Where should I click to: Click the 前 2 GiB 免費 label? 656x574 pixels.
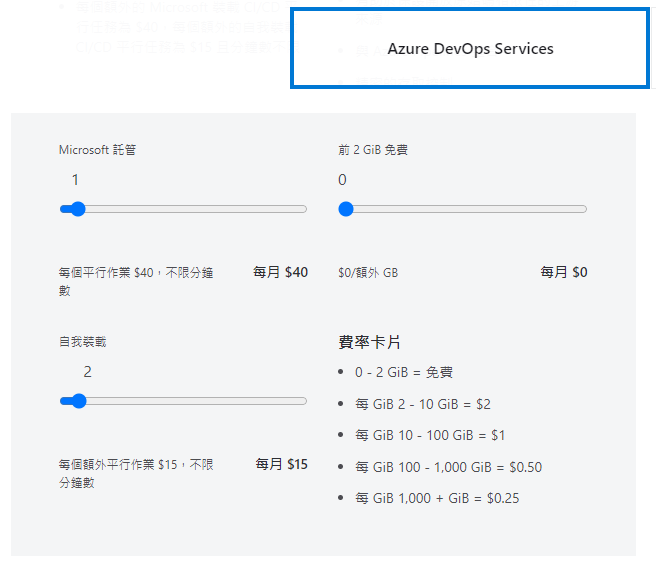(373, 150)
